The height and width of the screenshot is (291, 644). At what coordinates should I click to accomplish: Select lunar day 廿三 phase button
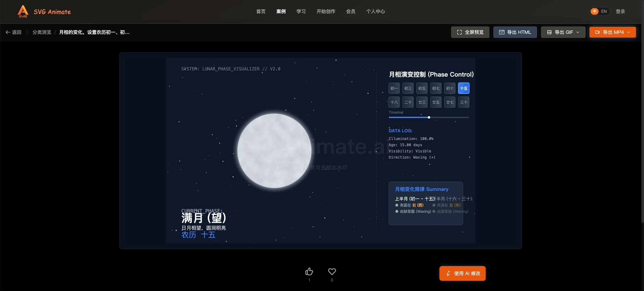422,102
